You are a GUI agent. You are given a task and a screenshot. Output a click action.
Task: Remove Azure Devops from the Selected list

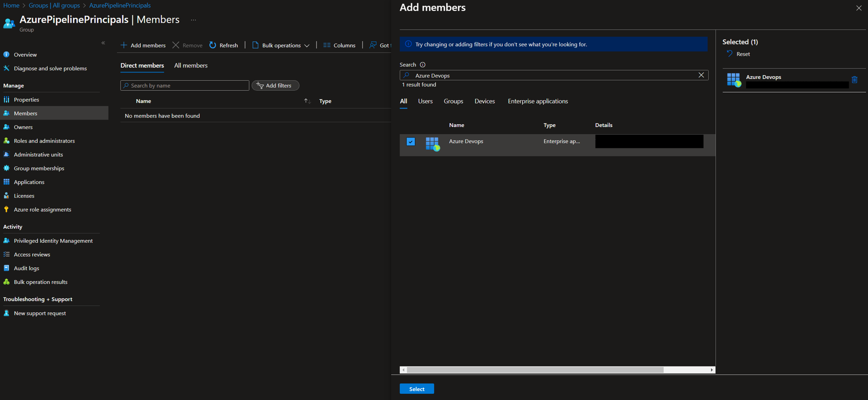click(x=854, y=80)
